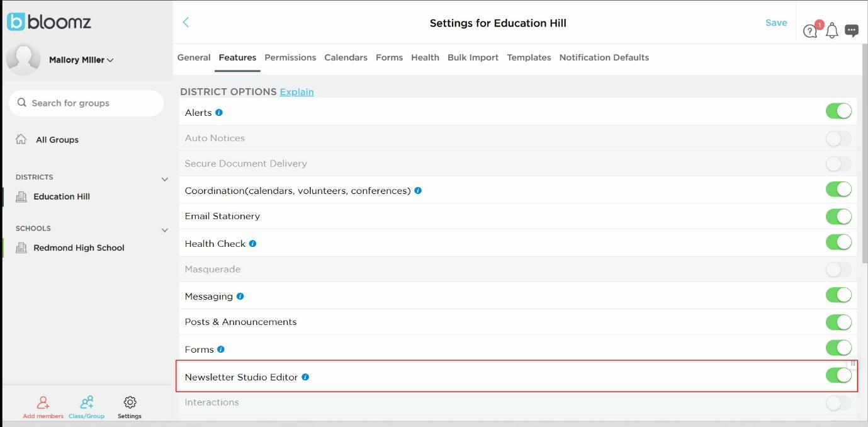Click the info icon next to Alerts
Image resolution: width=868 pixels, height=427 pixels.
(x=219, y=113)
